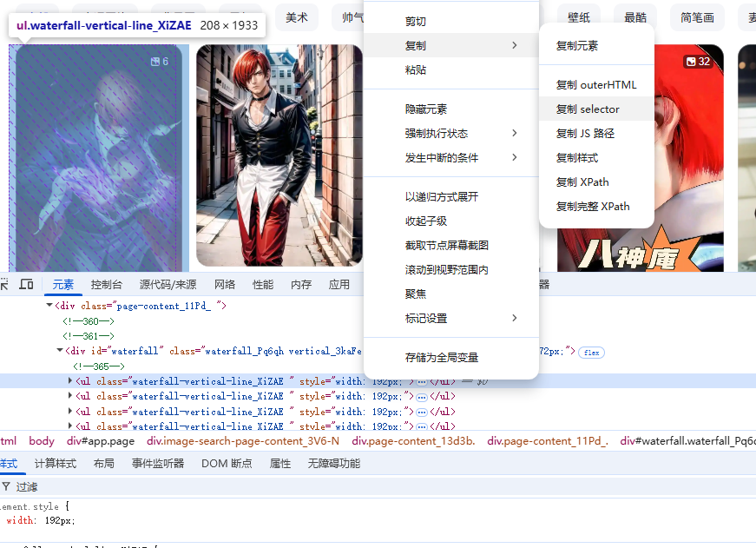This screenshot has width=756, height=548.
Task: Switch to the 控制台 tab
Action: [x=107, y=285]
